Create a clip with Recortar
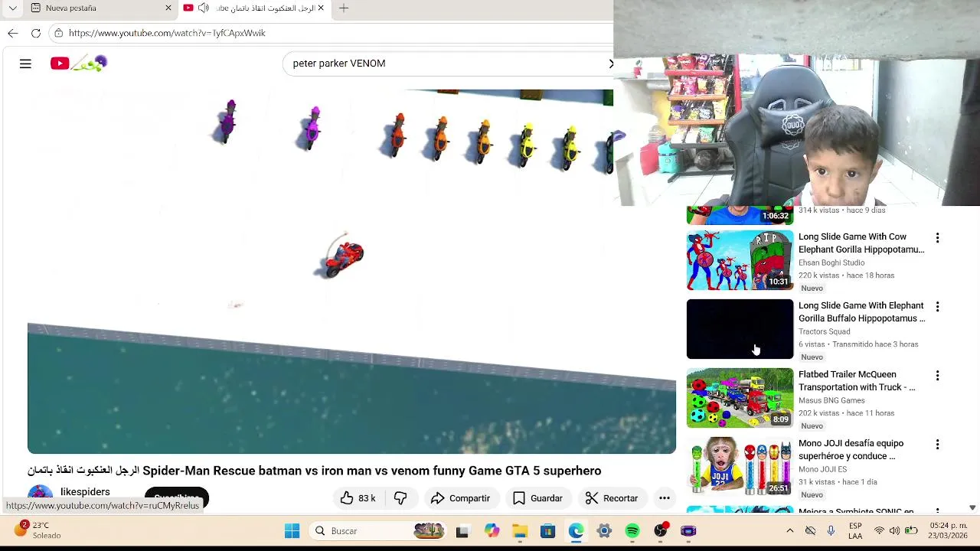 (x=612, y=498)
